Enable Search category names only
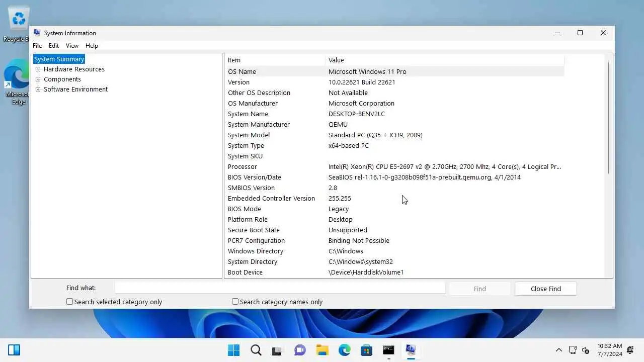 pyautogui.click(x=235, y=302)
